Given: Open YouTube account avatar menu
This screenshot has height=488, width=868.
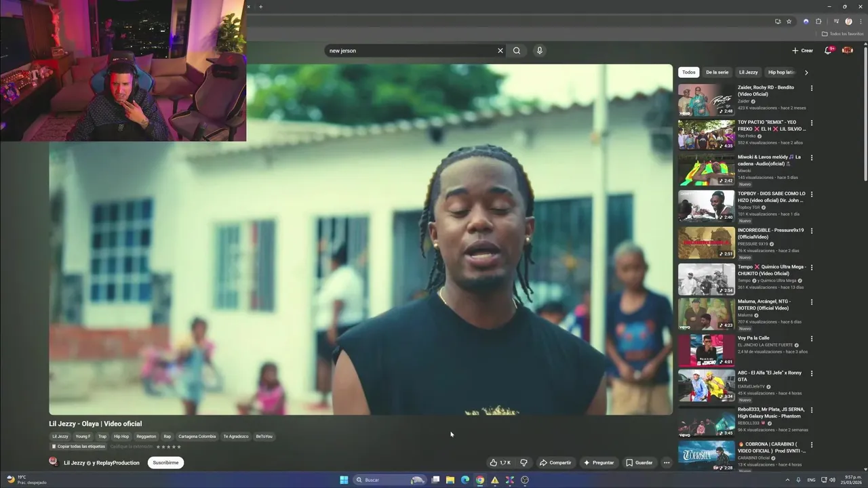Looking at the screenshot, I should pyautogui.click(x=847, y=50).
